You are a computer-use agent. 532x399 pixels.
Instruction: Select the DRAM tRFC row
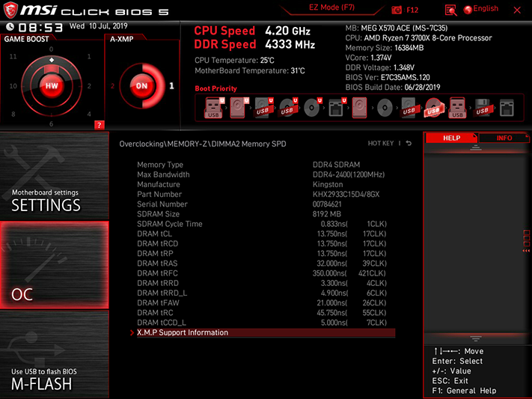[x=262, y=273]
